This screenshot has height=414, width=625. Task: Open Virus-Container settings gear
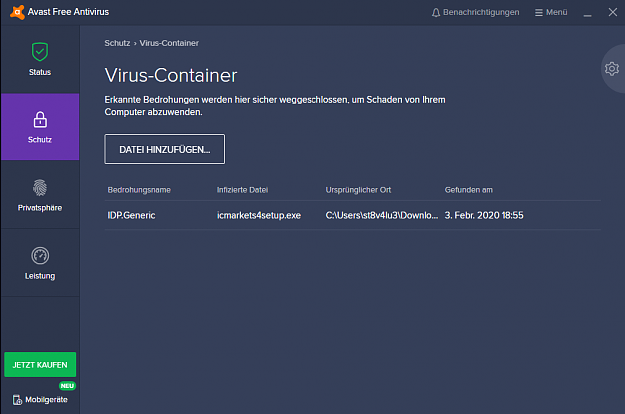[612, 69]
